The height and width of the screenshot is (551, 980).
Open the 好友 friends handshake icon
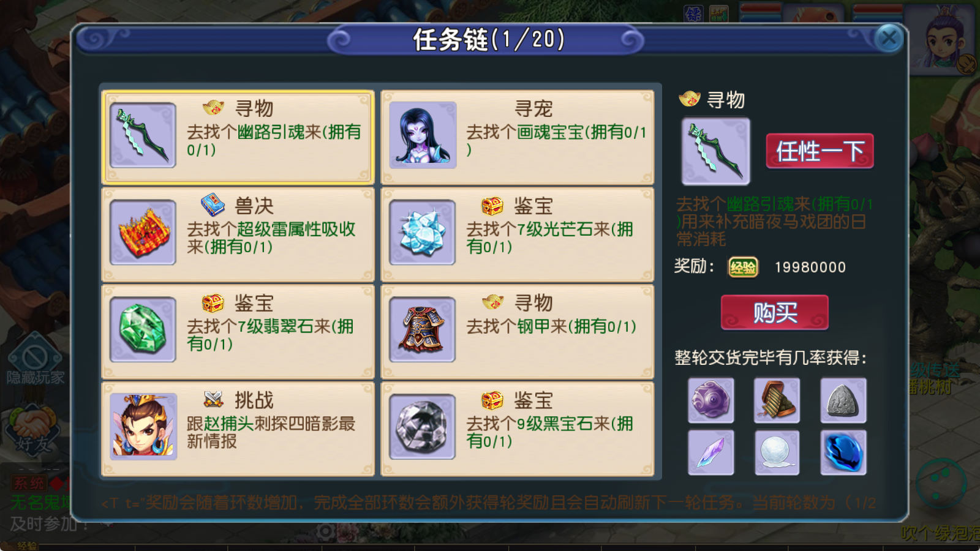[34, 432]
